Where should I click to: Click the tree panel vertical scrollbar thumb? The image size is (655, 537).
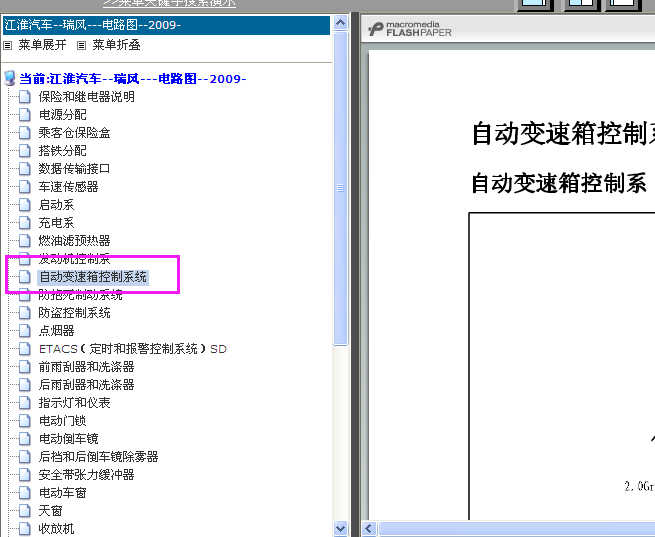click(340, 188)
